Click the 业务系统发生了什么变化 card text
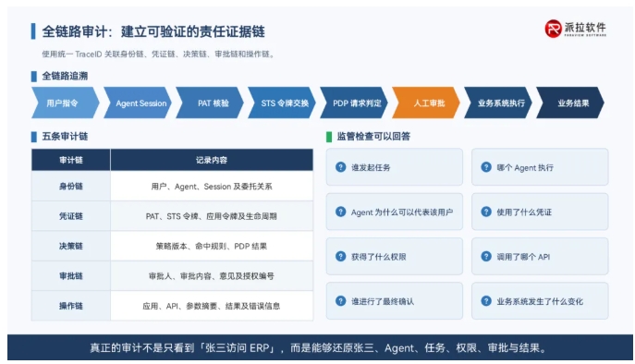This screenshot has width=635, height=364. point(540,301)
